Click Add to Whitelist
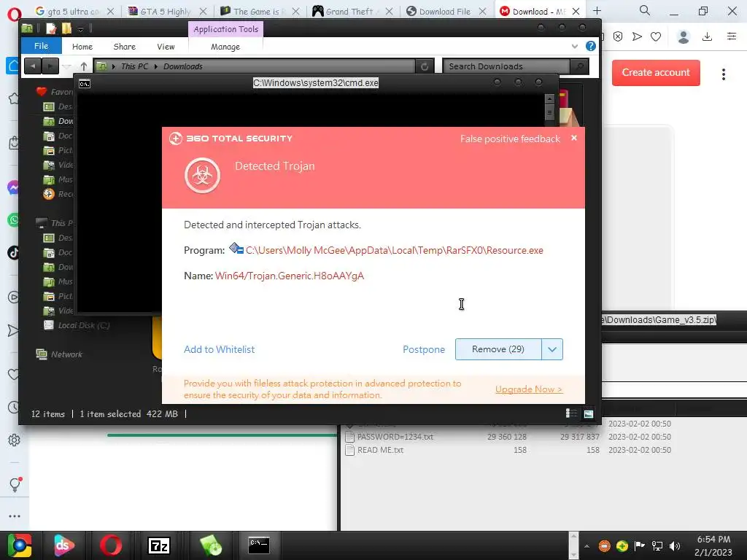The image size is (747, 560). pyautogui.click(x=219, y=349)
